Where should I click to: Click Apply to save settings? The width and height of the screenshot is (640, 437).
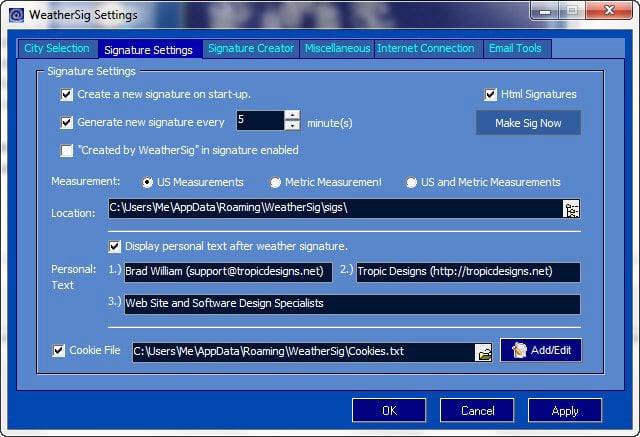coord(565,410)
